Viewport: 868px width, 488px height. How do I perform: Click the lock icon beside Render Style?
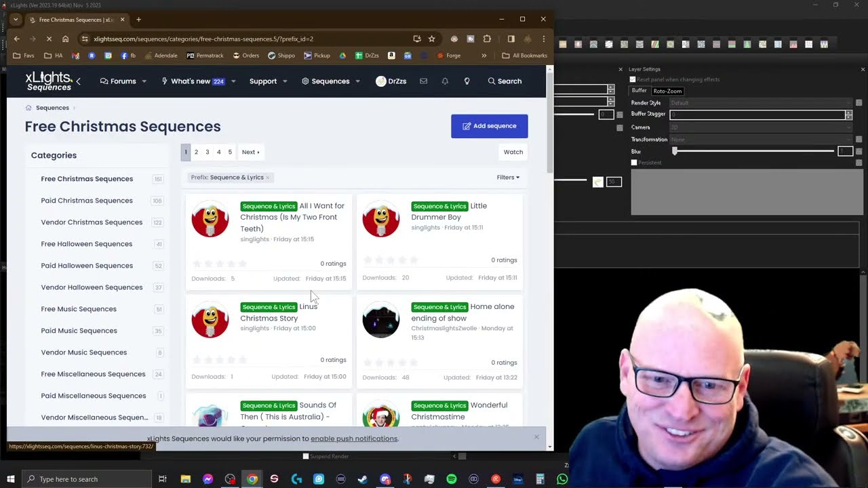click(859, 103)
